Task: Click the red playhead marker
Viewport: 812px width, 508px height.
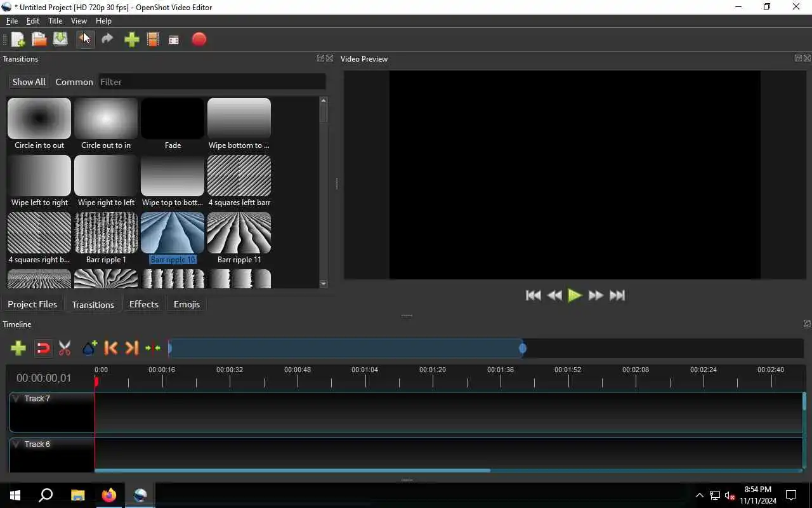Action: pos(96,381)
